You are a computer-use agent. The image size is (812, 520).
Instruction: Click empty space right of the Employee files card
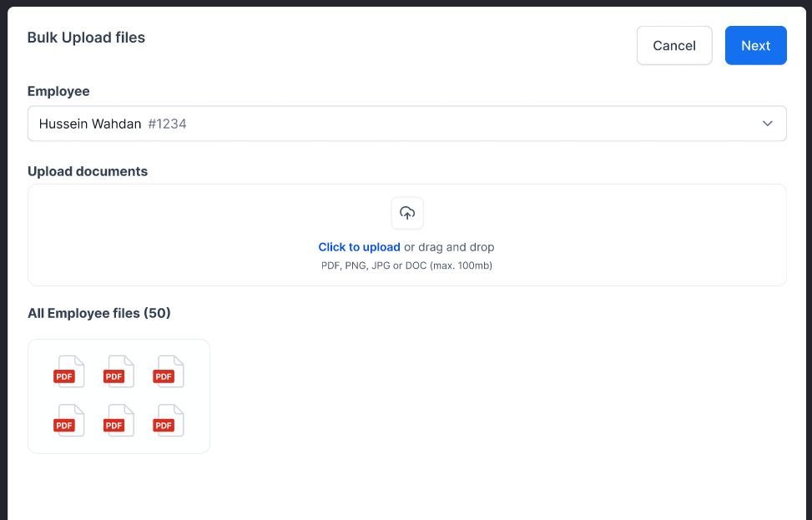coord(501,396)
